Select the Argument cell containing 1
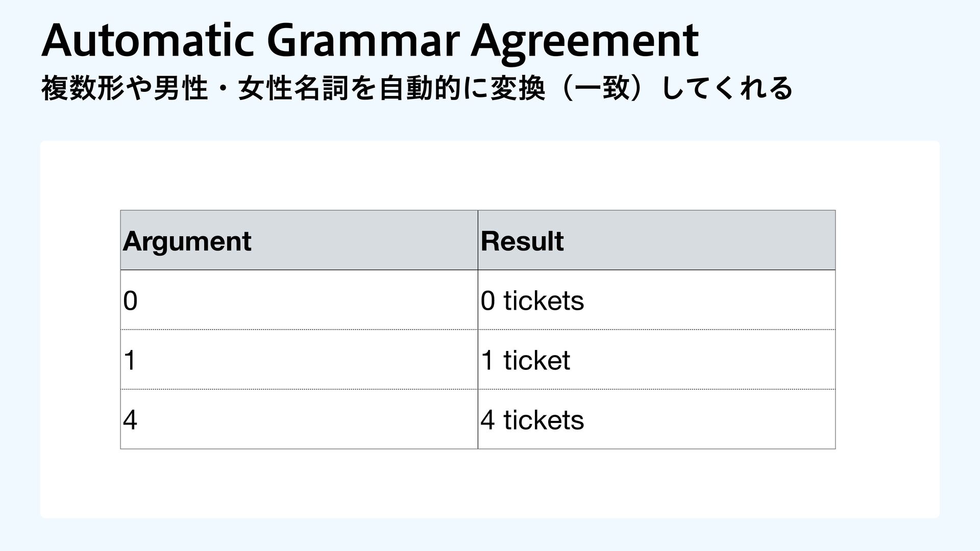 299,360
